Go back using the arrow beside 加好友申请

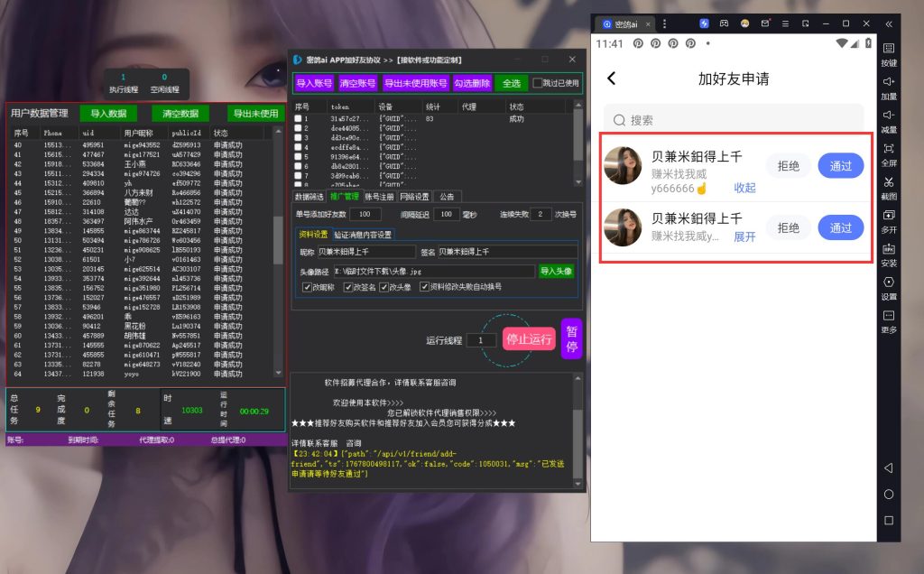[612, 79]
